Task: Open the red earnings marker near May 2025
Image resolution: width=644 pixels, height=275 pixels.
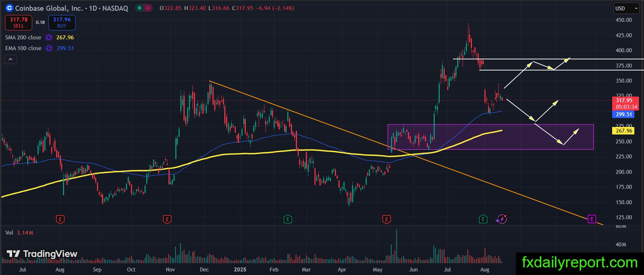Action: [x=386, y=219]
